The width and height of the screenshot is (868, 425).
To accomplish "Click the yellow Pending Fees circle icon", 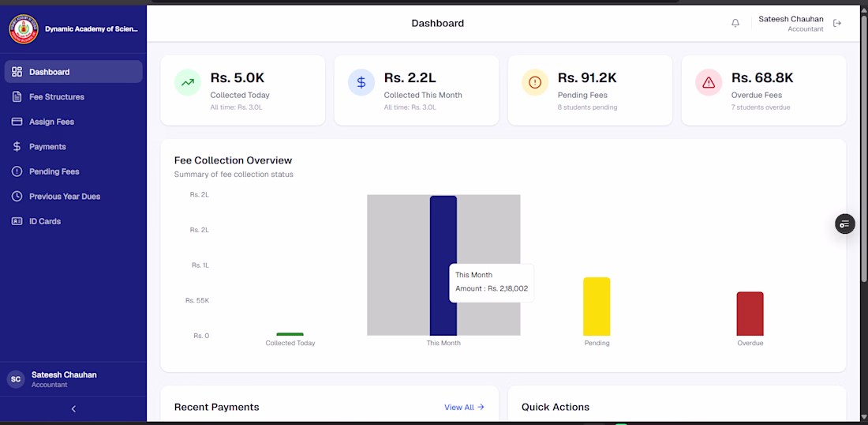I will (535, 83).
